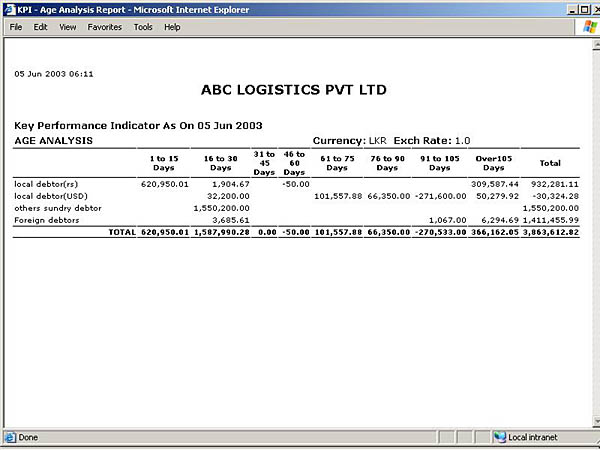Click the 1,587,990.28 total cell
Screen dimensions: 600x450
(222, 232)
